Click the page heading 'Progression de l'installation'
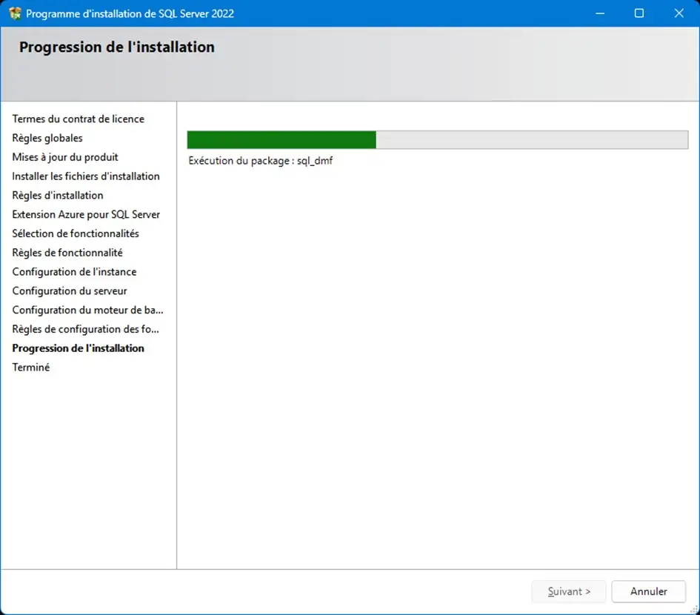The height and width of the screenshot is (615, 700). [117, 47]
